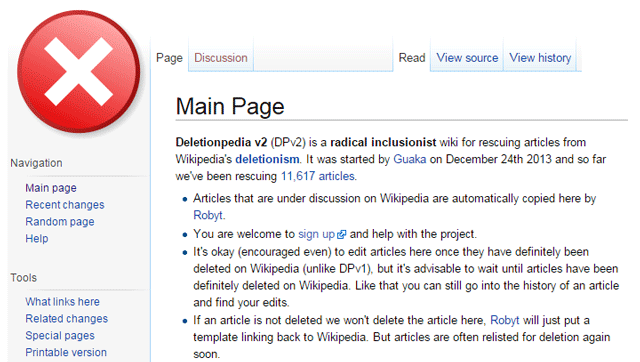
Task: Open Special pages in Tools
Action: coord(60,335)
